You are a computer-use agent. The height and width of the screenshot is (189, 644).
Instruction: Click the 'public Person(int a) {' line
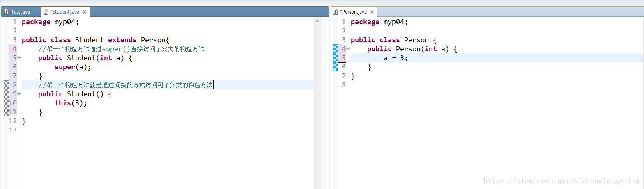pyautogui.click(x=412, y=49)
